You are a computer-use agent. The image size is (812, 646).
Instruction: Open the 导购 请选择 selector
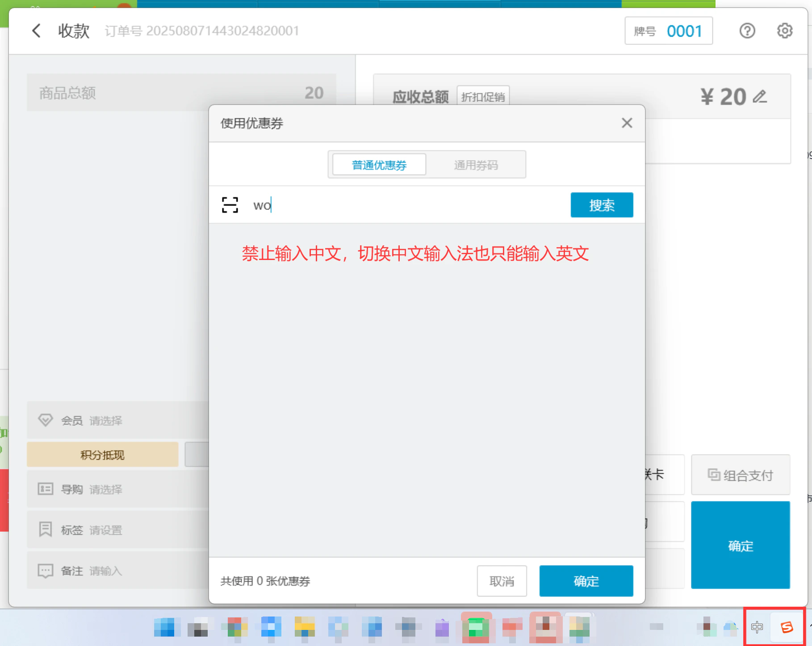coord(117,489)
